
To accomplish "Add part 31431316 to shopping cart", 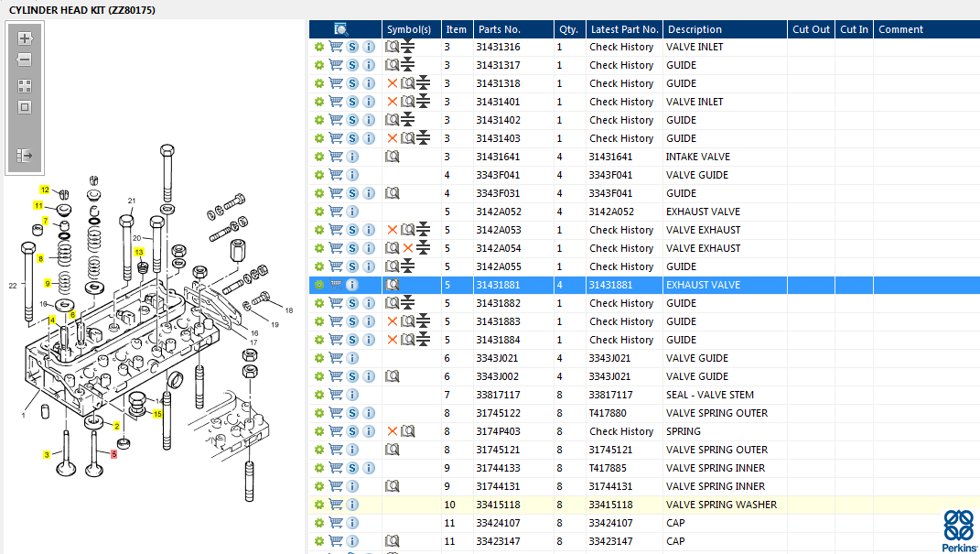I will click(336, 47).
